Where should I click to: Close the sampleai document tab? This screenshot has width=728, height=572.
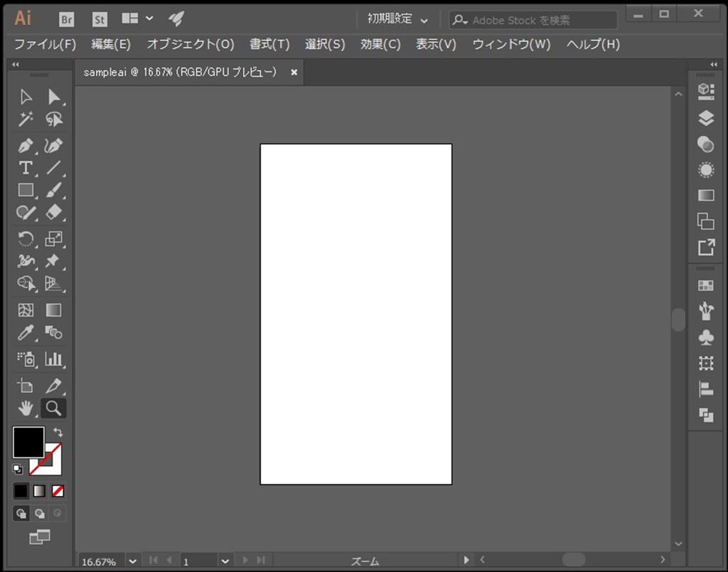(294, 73)
